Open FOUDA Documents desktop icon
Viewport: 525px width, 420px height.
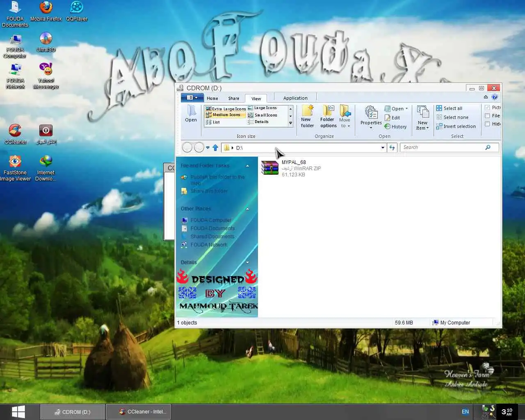click(15, 14)
